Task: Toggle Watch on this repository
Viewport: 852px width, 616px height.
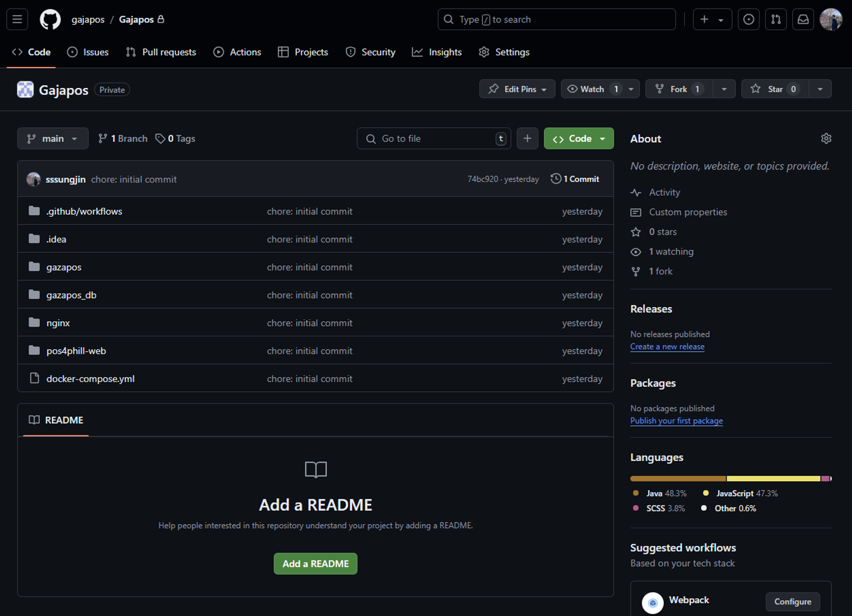Action: [592, 89]
